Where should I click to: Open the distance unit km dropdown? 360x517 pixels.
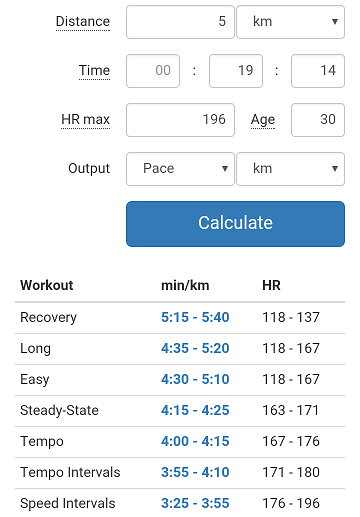[290, 22]
